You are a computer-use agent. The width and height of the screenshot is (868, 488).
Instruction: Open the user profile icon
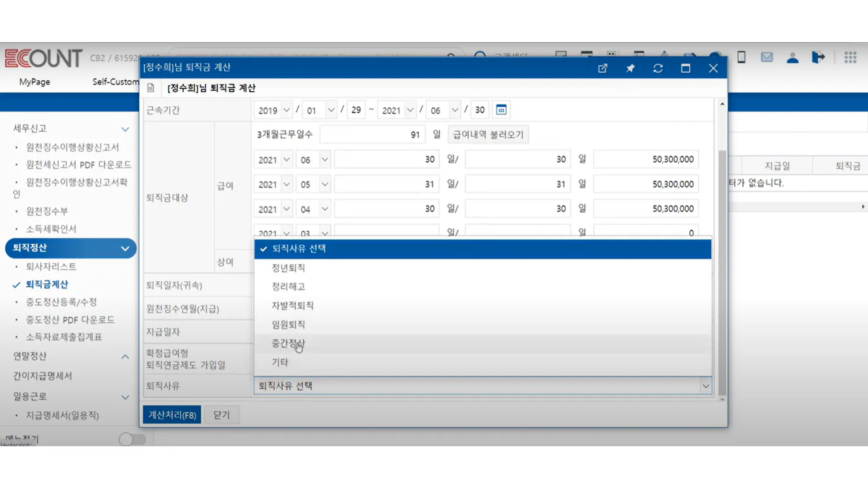tap(792, 57)
